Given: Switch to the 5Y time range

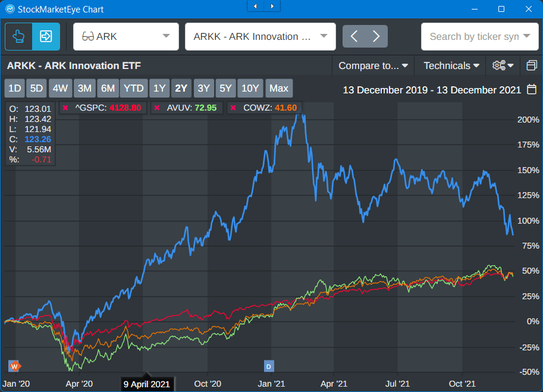Looking at the screenshot, I should point(225,88).
